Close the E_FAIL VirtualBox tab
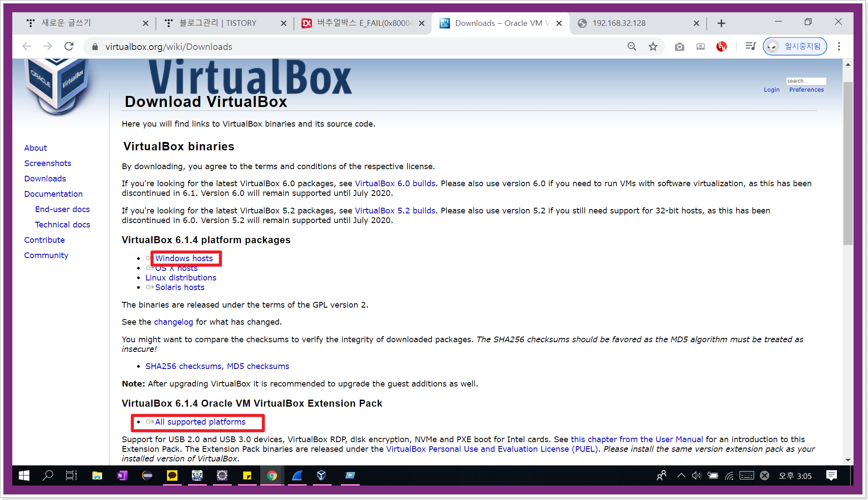Screen dimensions: 868x500 (x=422, y=23)
